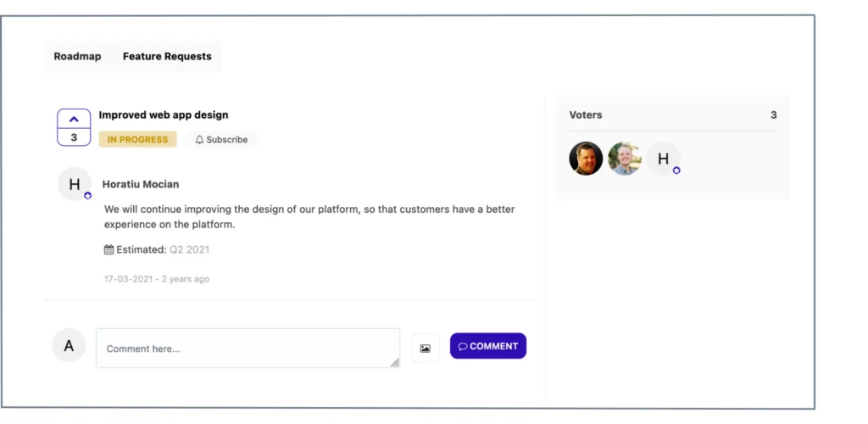Click the IN PROGRESS status badge
The height and width of the screenshot is (424, 868).
[x=137, y=140]
